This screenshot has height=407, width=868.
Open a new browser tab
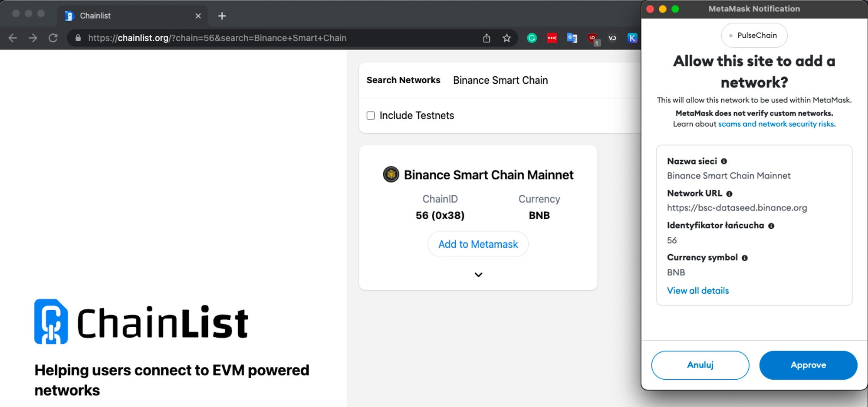[x=222, y=16]
